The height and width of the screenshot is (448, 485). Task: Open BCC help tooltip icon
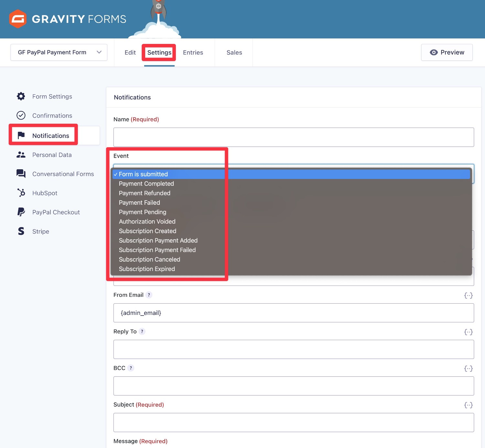pos(131,368)
